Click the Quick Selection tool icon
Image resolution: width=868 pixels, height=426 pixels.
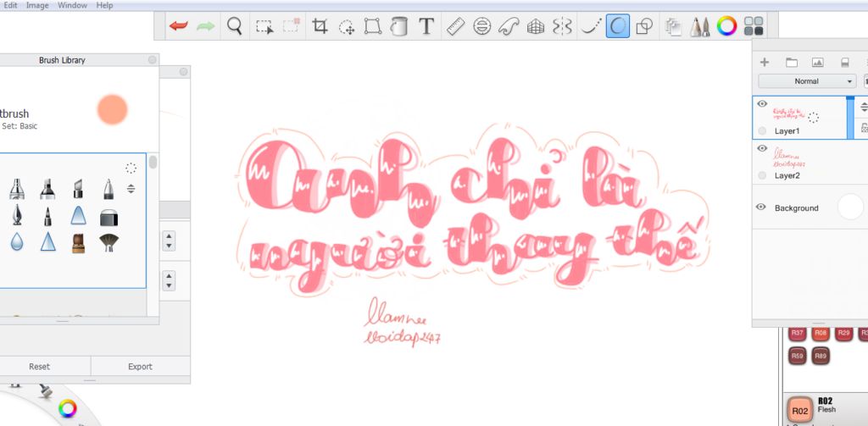point(292,25)
